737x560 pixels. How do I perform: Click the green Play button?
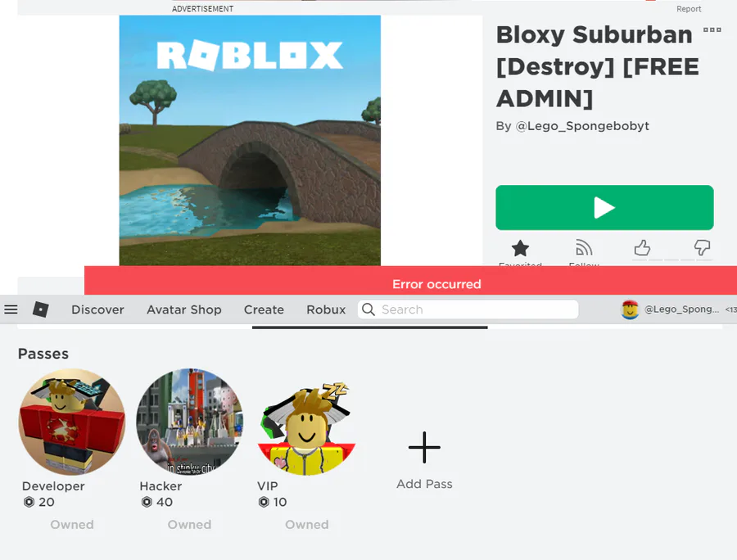pos(604,208)
